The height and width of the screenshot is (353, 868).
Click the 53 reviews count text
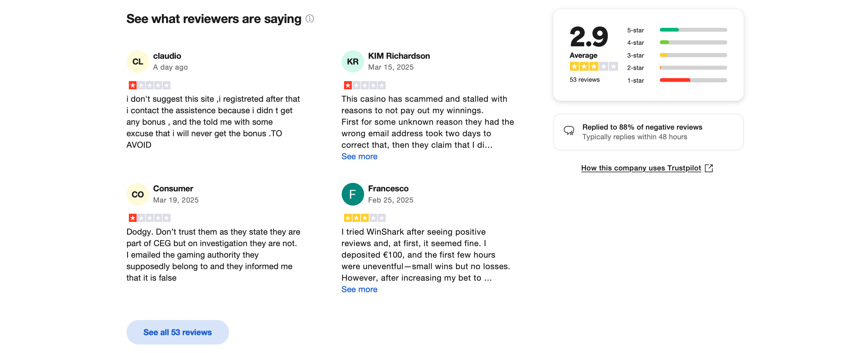click(584, 80)
